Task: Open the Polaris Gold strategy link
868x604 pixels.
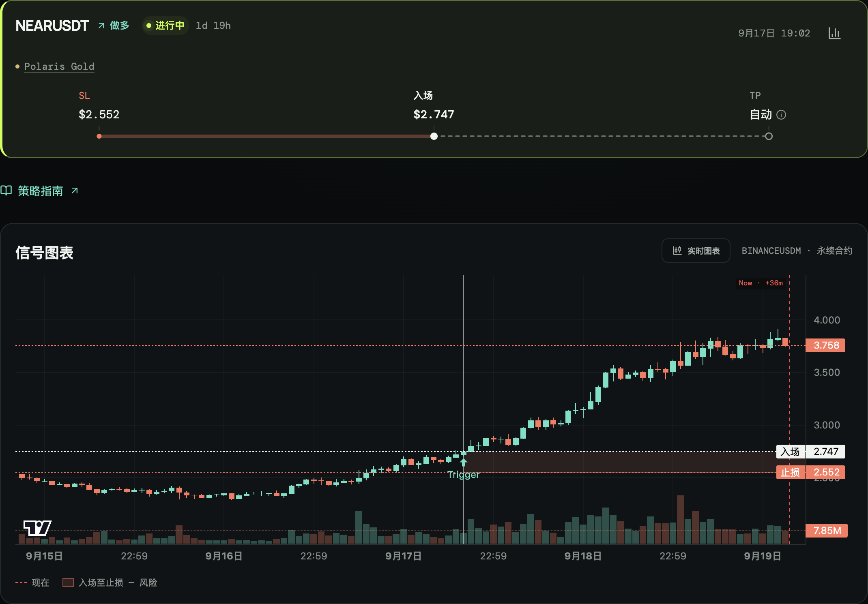Action: coord(59,66)
